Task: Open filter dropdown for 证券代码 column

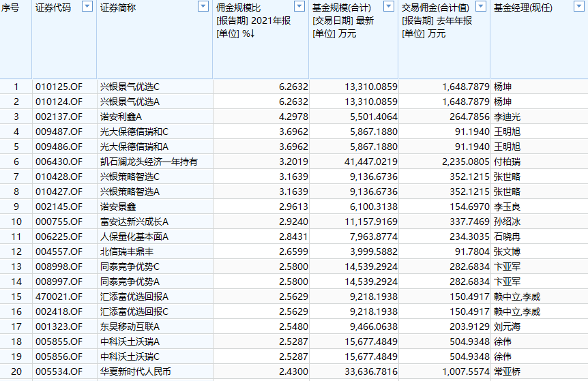Action: click(x=87, y=6)
